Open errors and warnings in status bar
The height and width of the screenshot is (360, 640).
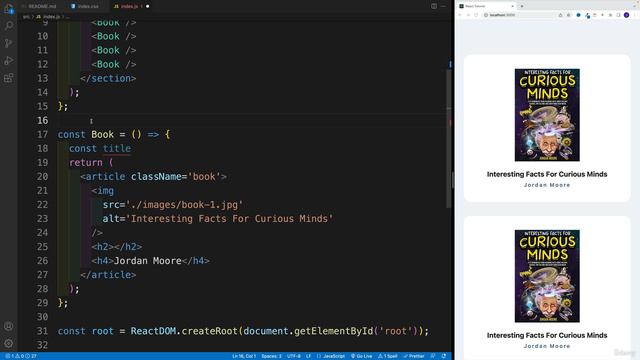21,356
